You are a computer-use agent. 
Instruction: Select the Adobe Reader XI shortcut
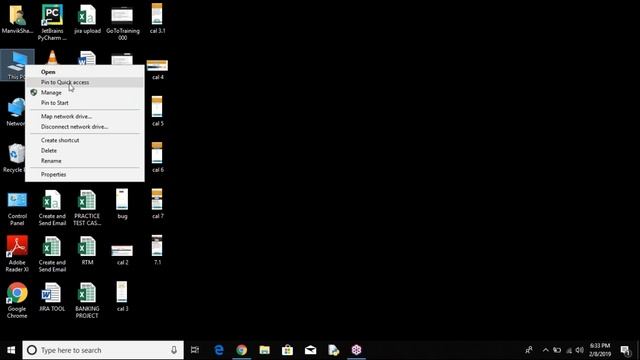pyautogui.click(x=17, y=254)
